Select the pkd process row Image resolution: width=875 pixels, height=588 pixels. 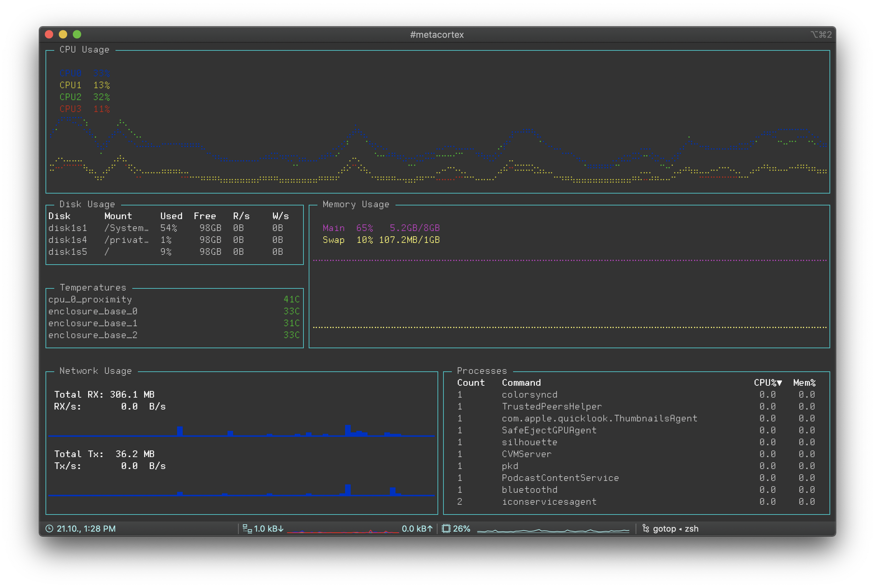click(x=636, y=466)
